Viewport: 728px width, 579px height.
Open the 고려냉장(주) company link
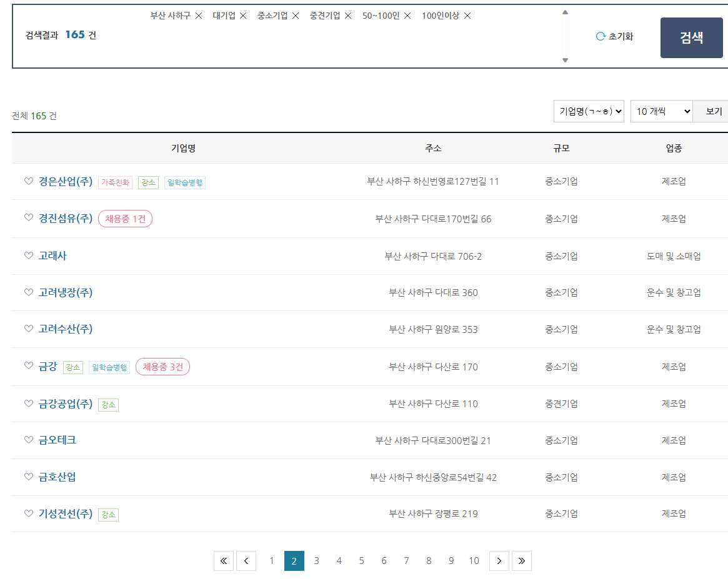[66, 292]
